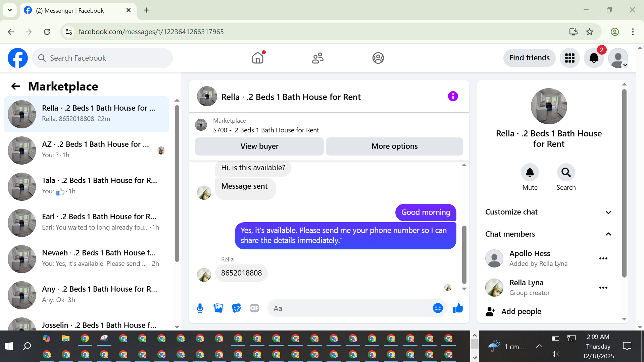
Task: Click View buyer button
Action: point(259,146)
